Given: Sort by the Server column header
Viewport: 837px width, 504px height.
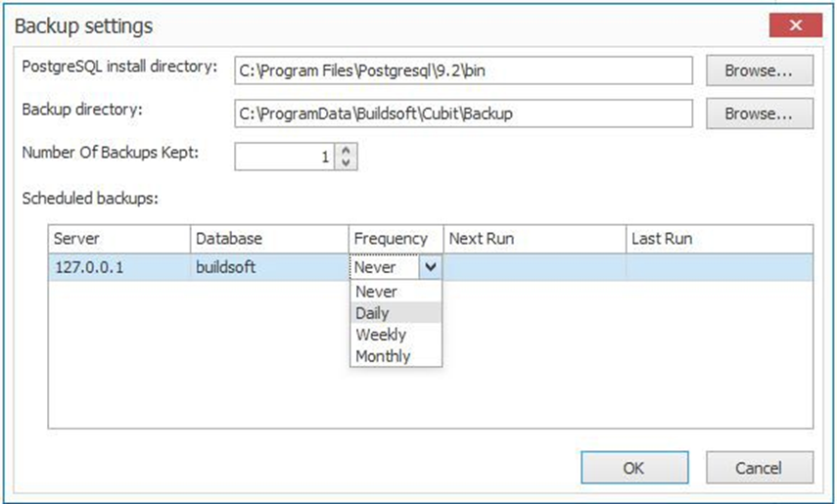Looking at the screenshot, I should pyautogui.click(x=119, y=239).
